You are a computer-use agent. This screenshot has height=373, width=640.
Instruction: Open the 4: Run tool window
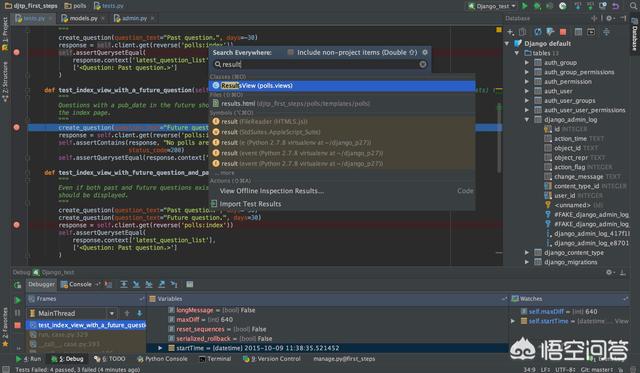click(29, 359)
